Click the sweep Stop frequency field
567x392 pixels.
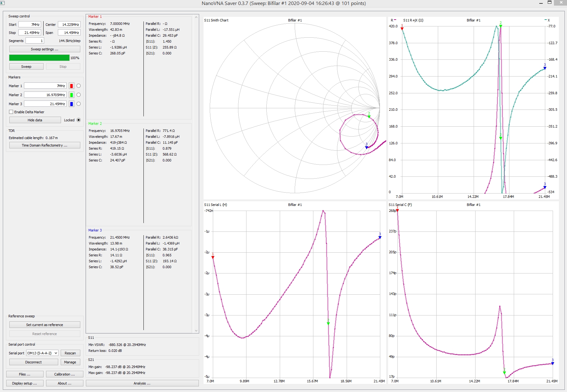(30, 33)
